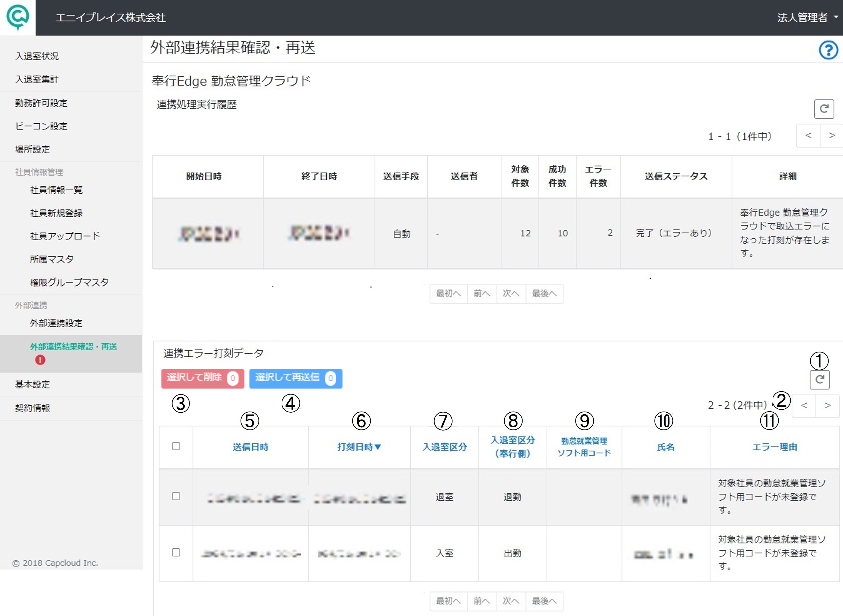This screenshot has height=616, width=843.
Task: Refresh the 連携エラー打刻データ list
Action: pyautogui.click(x=819, y=379)
